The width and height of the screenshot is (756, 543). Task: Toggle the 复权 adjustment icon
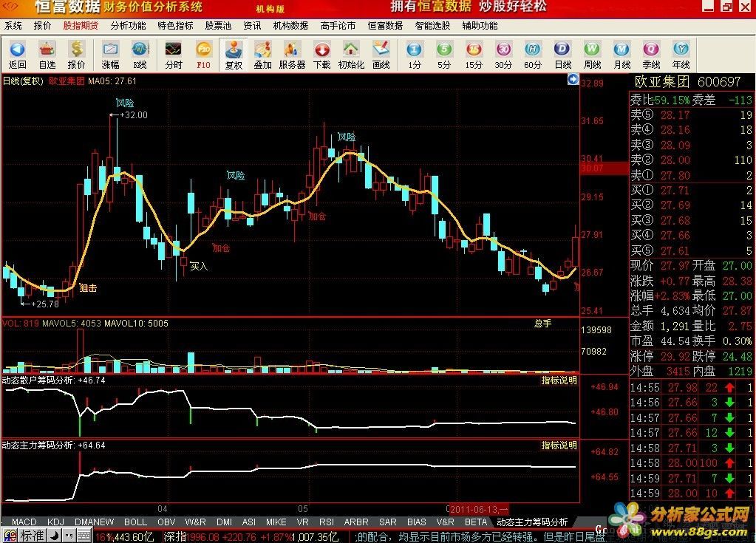[x=234, y=55]
